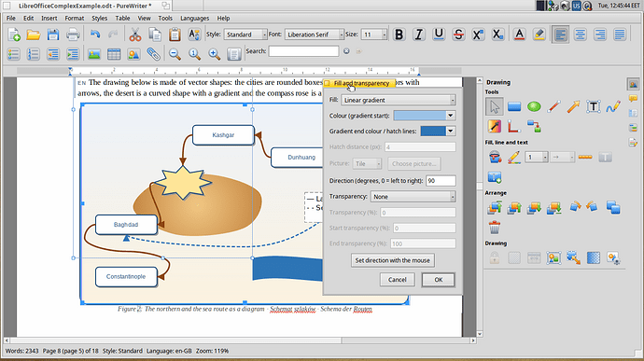
Task: Open the Table menu
Action: (x=122, y=18)
